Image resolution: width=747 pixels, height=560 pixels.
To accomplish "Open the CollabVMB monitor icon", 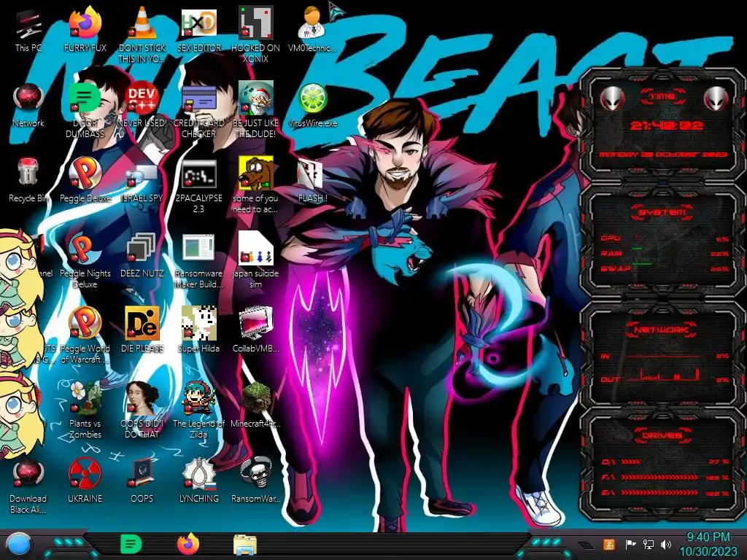I will (x=256, y=330).
